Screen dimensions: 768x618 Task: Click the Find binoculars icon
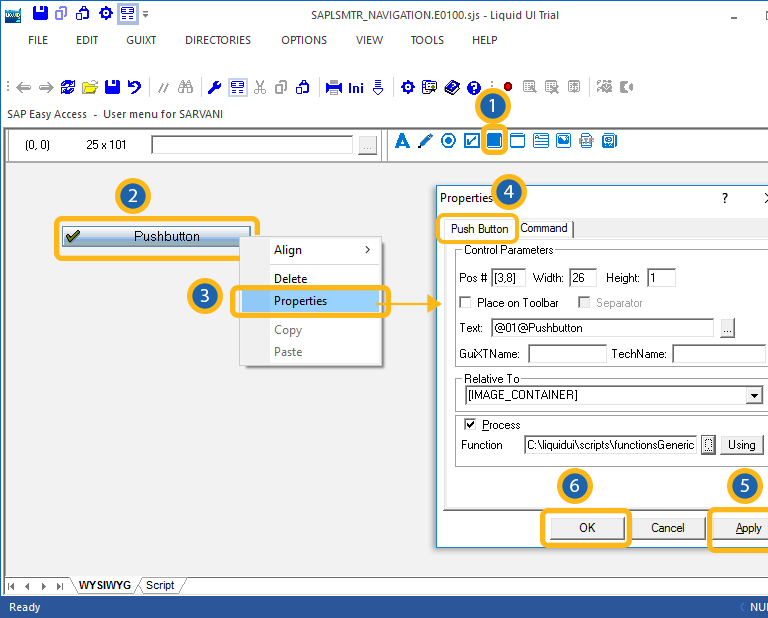coord(185,87)
